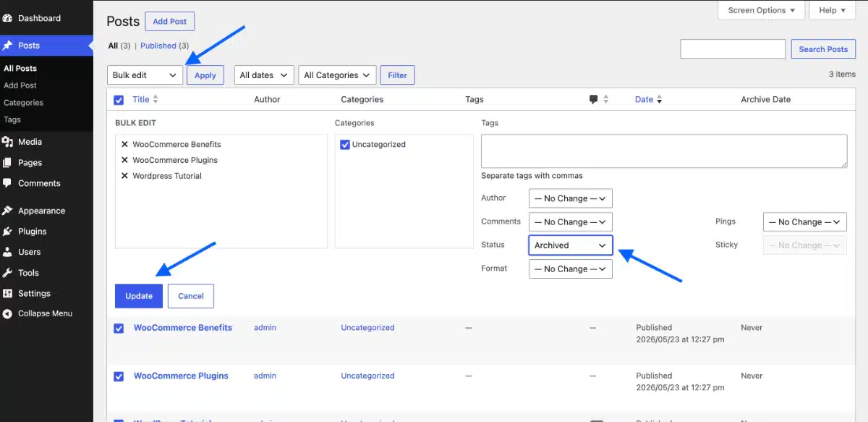
Task: Click the blue Update button
Action: click(139, 296)
